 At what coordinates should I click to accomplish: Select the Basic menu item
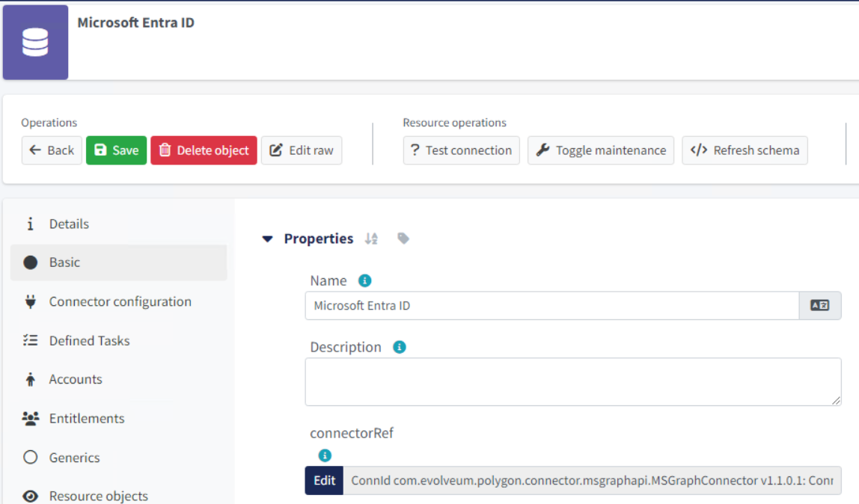[118, 262]
